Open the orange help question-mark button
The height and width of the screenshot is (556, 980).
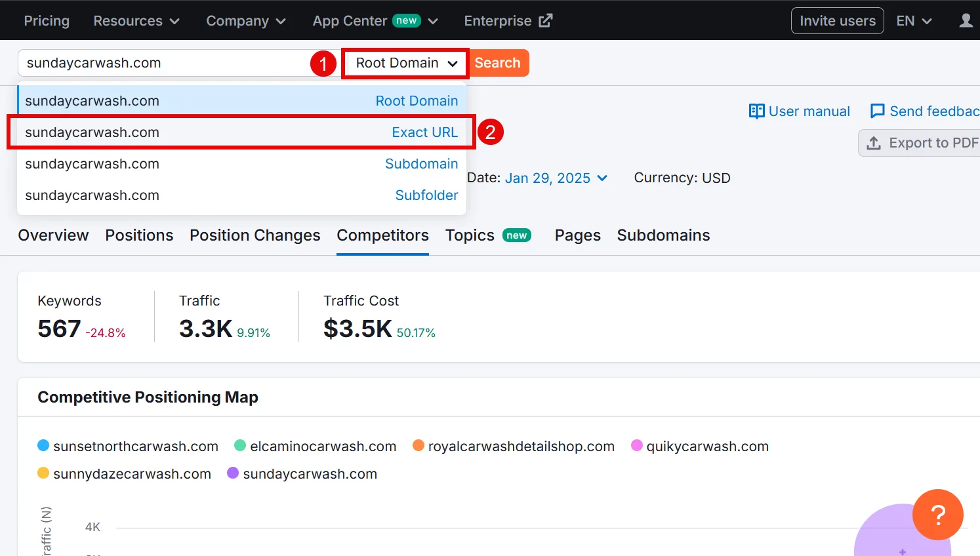pos(938,515)
